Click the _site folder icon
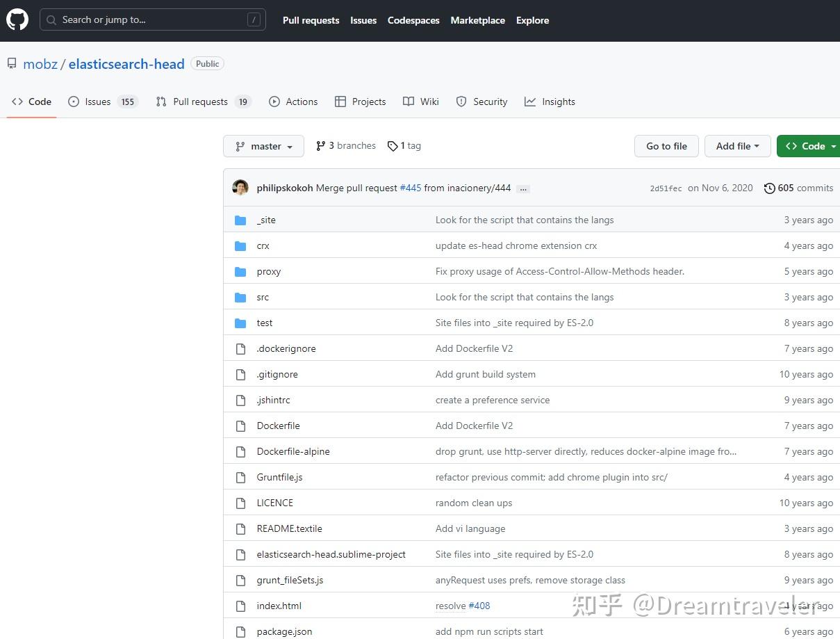840x639 pixels. point(240,220)
